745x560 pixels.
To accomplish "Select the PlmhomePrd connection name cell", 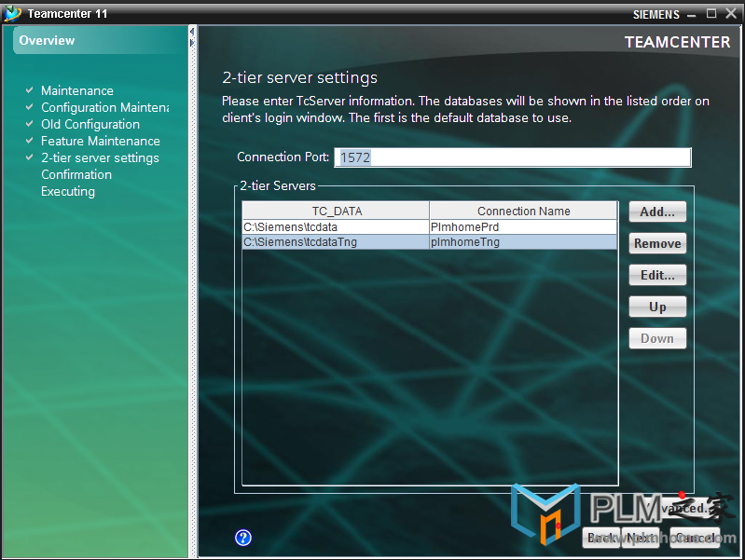I will (523, 227).
